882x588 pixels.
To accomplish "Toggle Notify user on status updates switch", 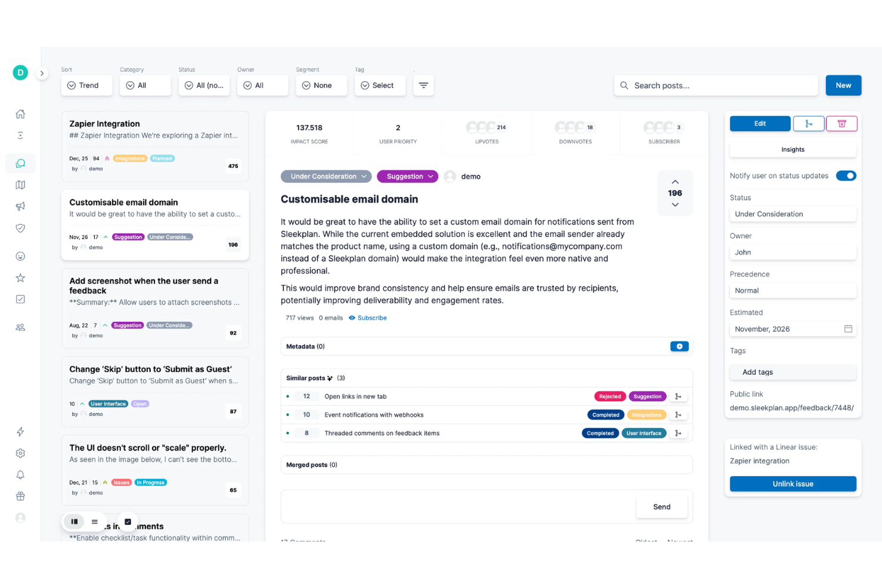I will (846, 176).
